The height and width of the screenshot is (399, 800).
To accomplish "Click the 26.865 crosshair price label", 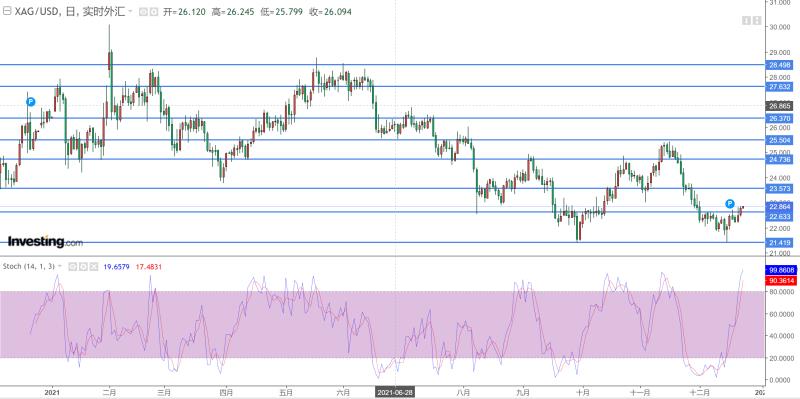I will click(779, 106).
